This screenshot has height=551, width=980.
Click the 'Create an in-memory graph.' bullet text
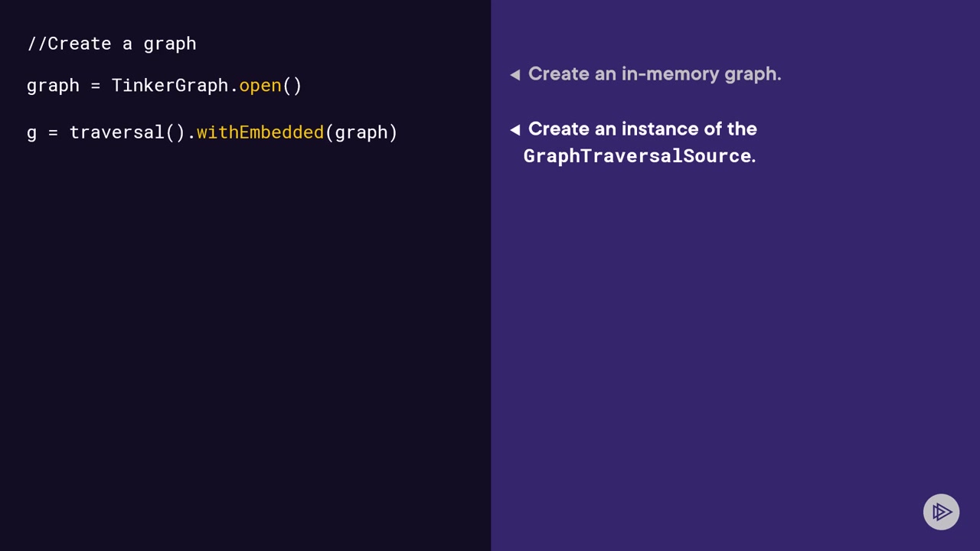[655, 74]
